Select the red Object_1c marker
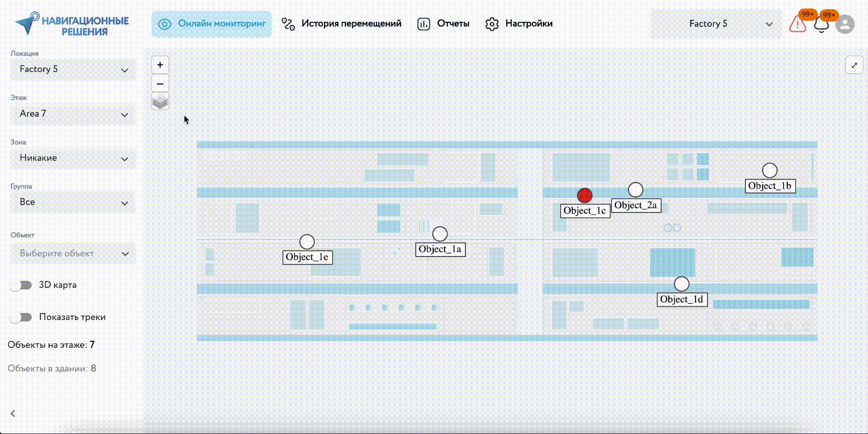The height and width of the screenshot is (434, 868). [x=585, y=195]
